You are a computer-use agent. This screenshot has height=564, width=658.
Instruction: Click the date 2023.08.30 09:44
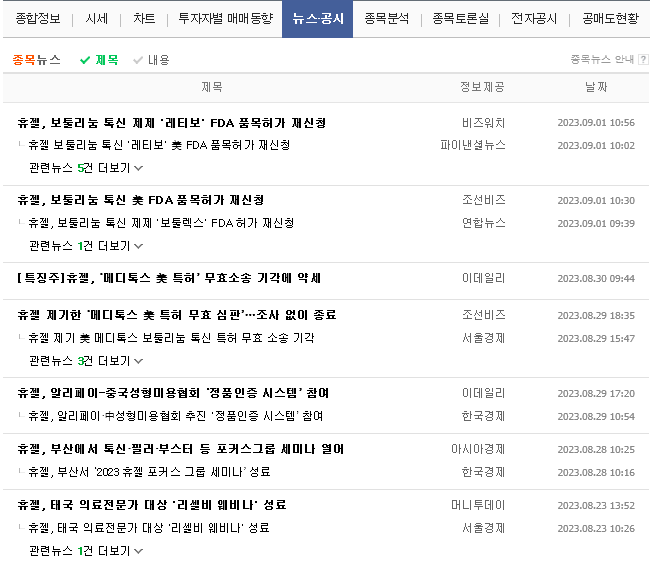click(x=596, y=279)
